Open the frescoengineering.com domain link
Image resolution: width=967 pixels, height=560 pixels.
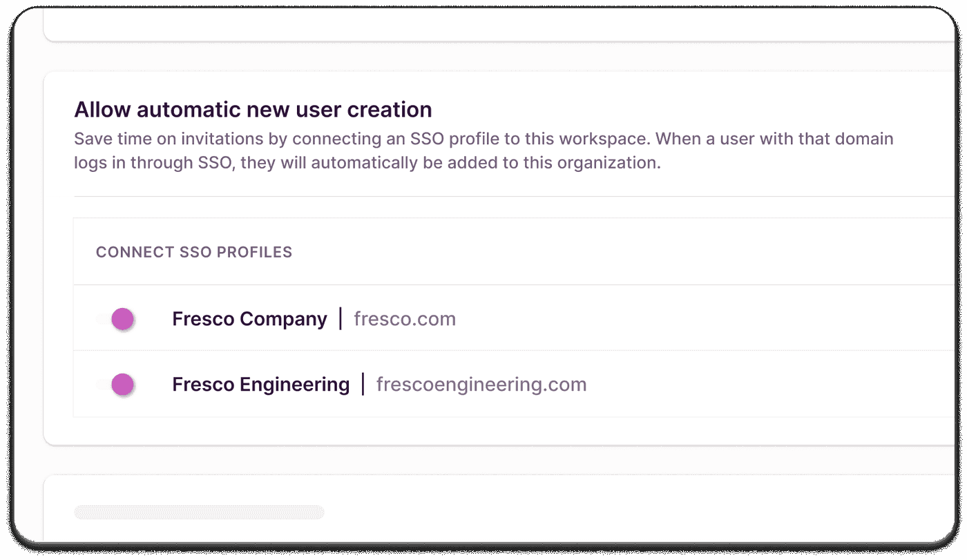click(481, 384)
